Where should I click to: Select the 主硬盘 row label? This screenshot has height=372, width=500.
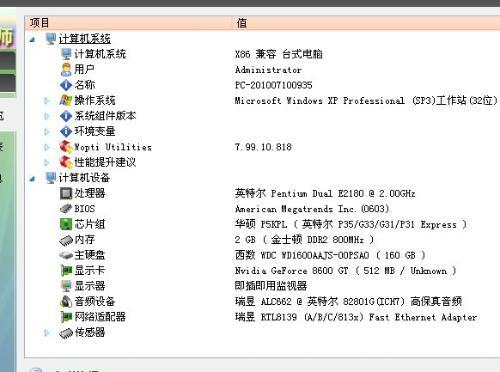[x=90, y=255]
